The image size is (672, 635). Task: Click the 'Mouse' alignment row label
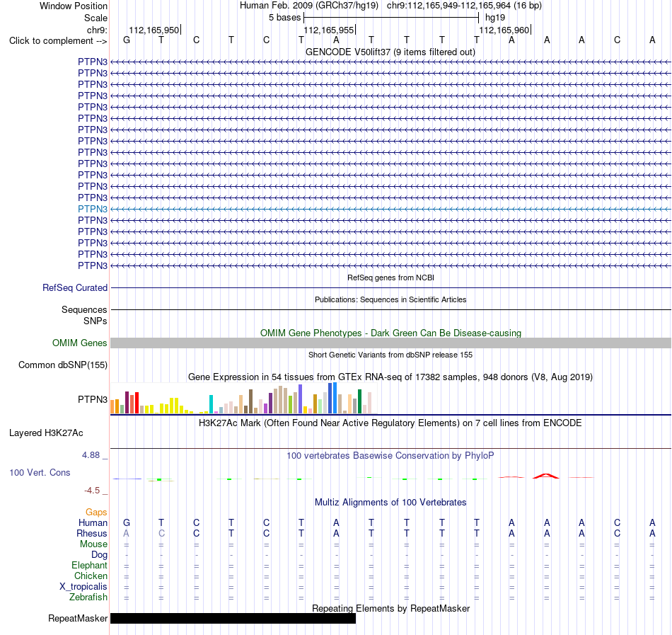coord(93,544)
